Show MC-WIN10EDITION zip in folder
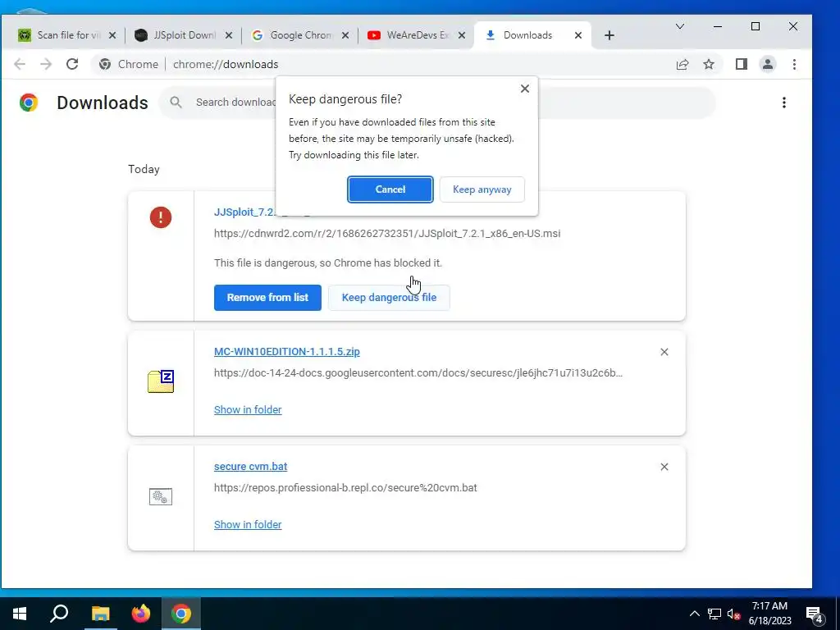Viewport: 840px width, 630px height. coord(248,409)
